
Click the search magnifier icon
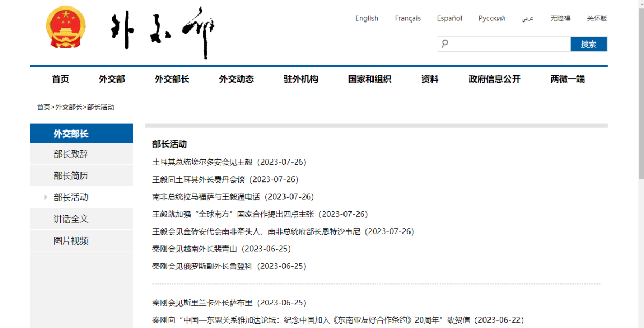point(445,44)
